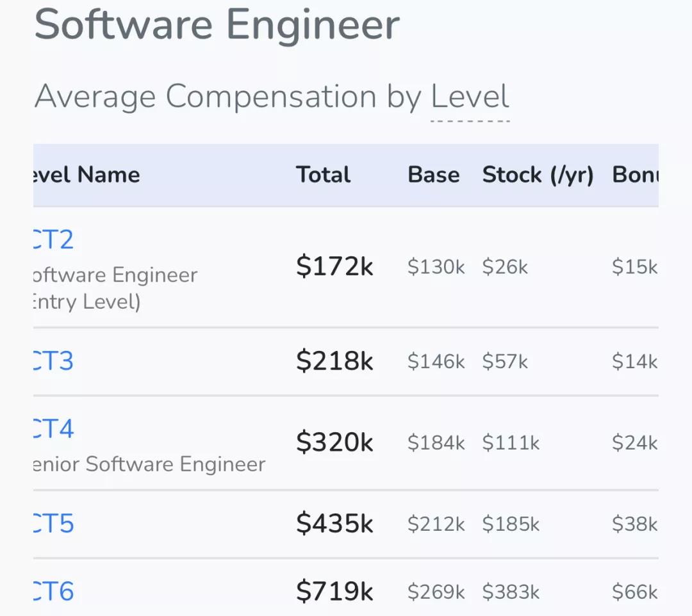Click the Bonus column header
This screenshot has height=616, width=692.
[x=634, y=175]
